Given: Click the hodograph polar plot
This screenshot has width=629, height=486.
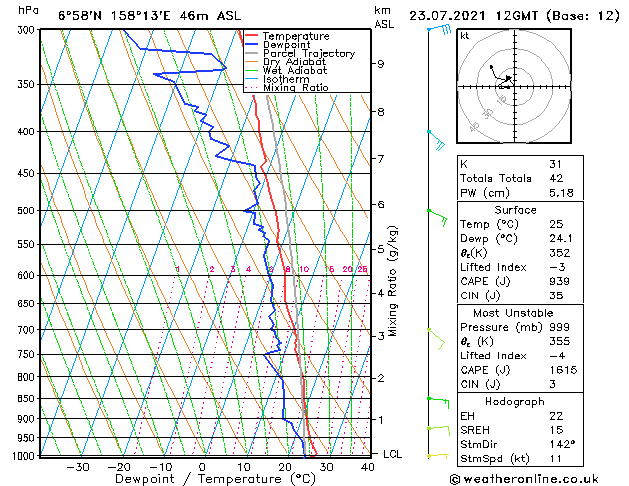Looking at the screenshot, I should 514,86.
